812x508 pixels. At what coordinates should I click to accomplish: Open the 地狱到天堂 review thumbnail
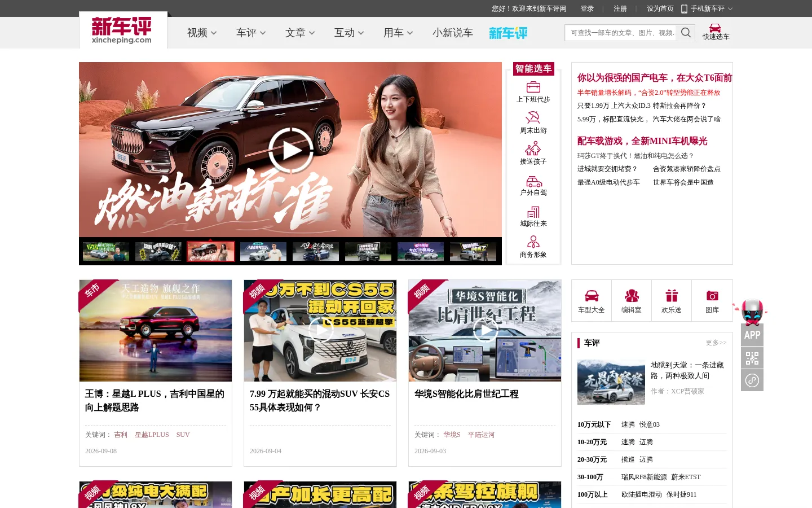coord(611,382)
